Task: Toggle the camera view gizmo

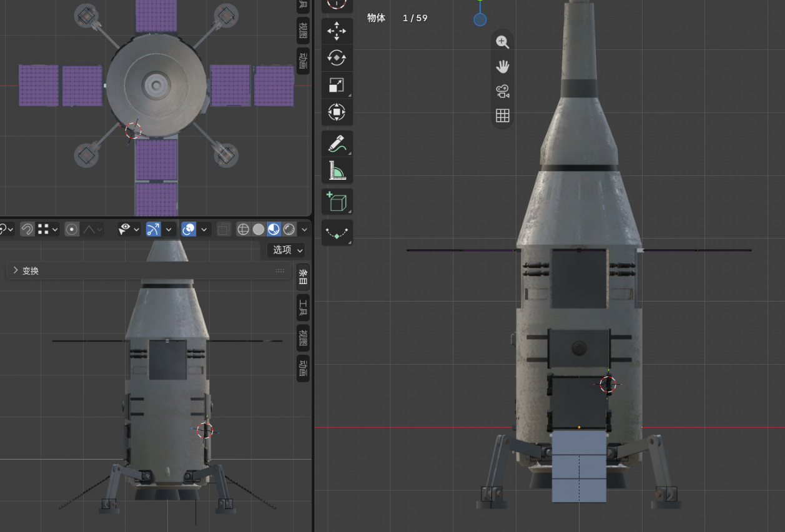Action: pyautogui.click(x=503, y=91)
